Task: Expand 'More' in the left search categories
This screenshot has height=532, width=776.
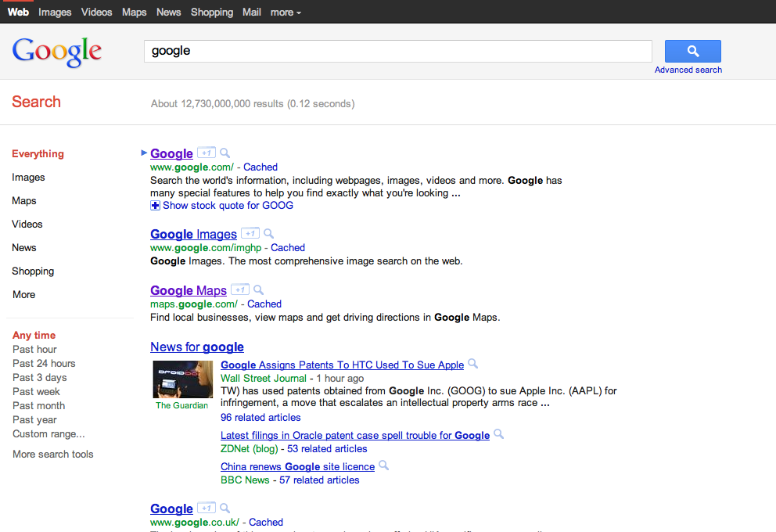Action: (23, 294)
